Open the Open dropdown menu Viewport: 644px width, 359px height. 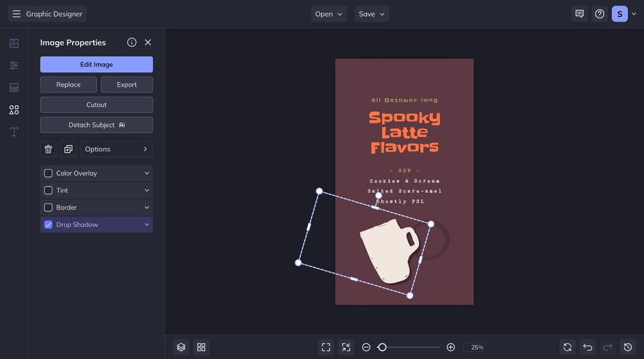coord(329,14)
